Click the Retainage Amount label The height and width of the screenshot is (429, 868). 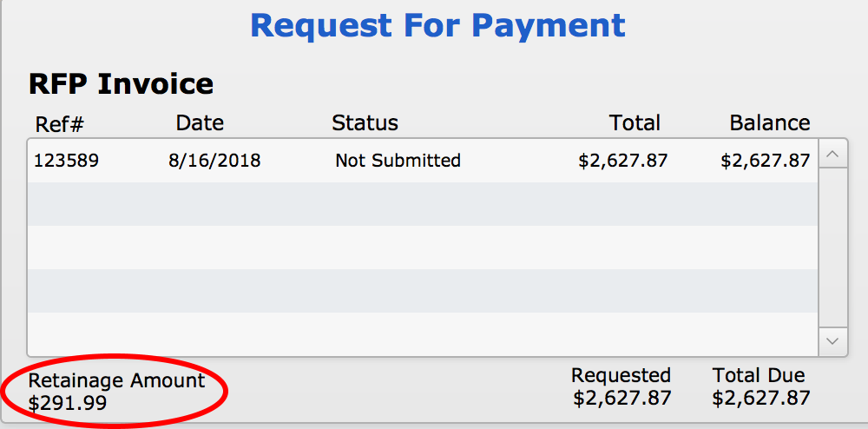[116, 380]
